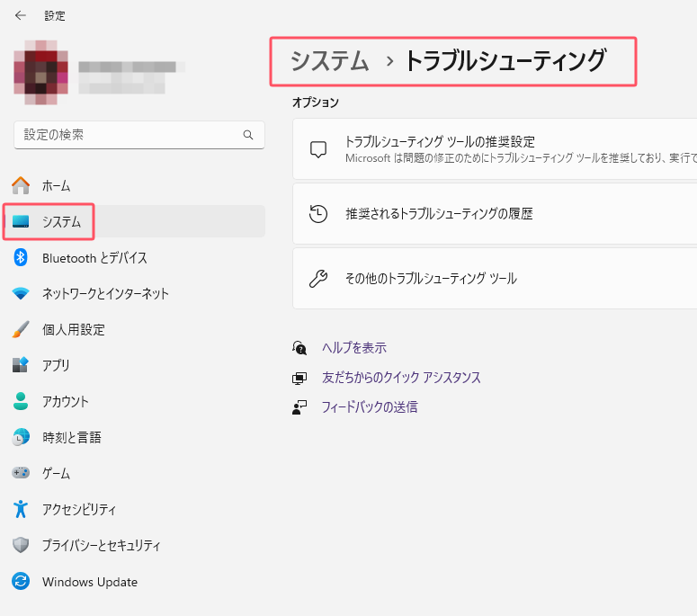697x616 pixels.
Task: Click the magnifier icon in search box
Action: tap(248, 135)
